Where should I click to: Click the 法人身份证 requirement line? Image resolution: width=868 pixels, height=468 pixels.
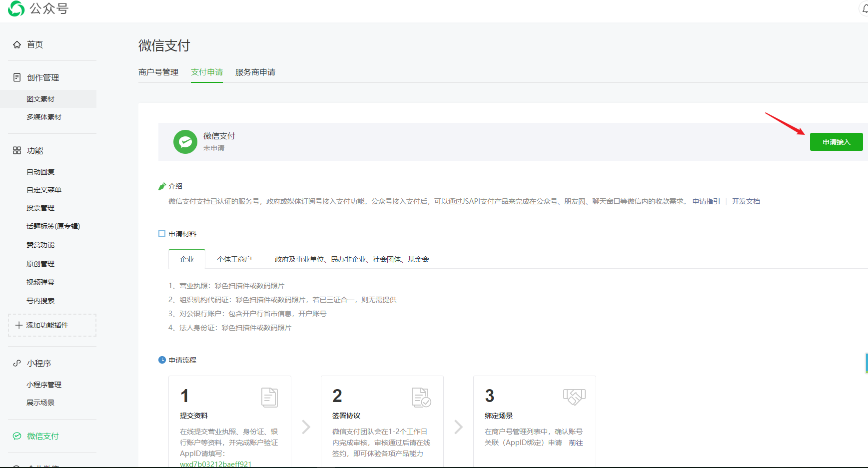point(230,328)
